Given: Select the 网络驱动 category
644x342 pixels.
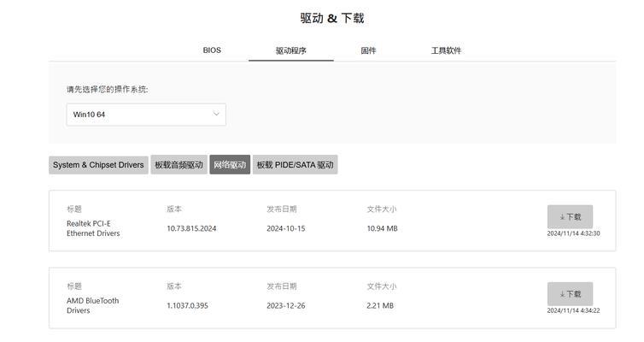Looking at the screenshot, I should (x=230, y=165).
